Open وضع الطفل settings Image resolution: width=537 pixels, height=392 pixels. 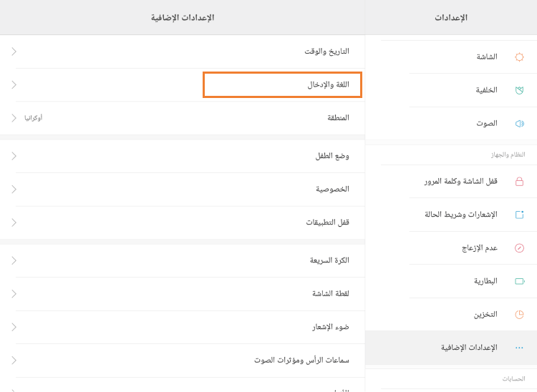[x=183, y=156]
